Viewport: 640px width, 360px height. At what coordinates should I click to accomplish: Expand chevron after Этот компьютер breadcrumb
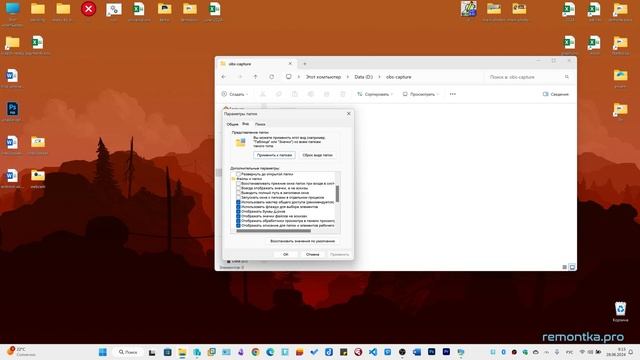[x=348, y=77]
